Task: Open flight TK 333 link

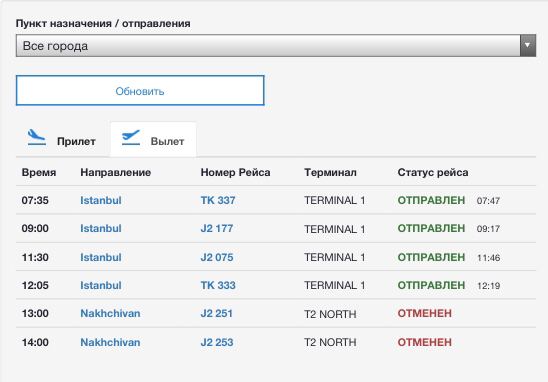Action: (218, 285)
